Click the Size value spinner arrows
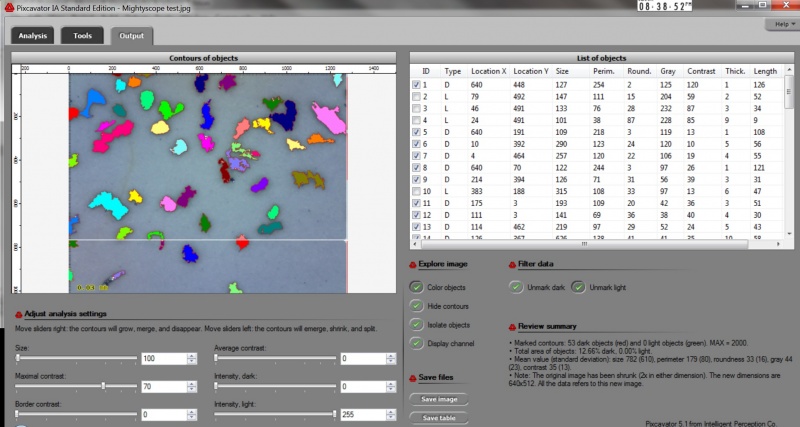Viewport: 800px width, 427px height. point(190,358)
